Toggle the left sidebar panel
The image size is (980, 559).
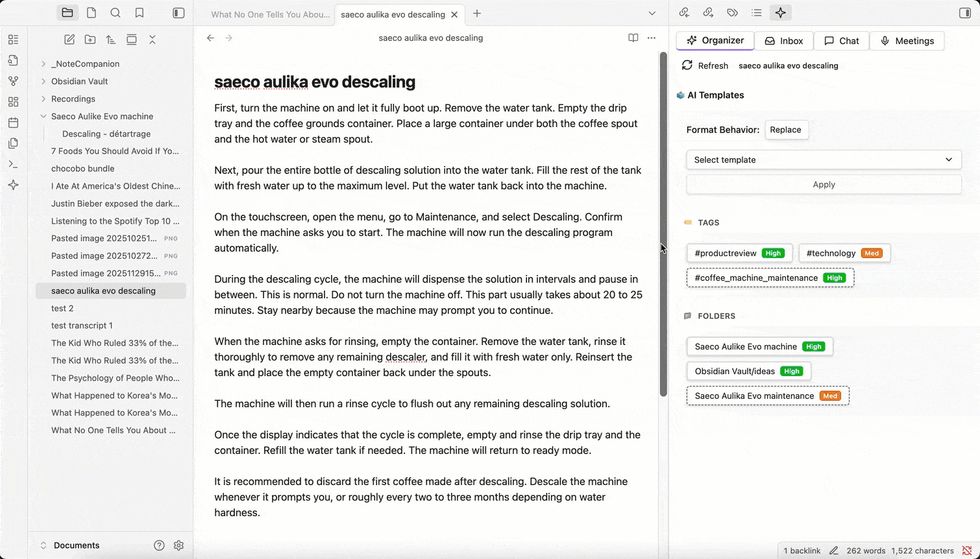pos(178,13)
